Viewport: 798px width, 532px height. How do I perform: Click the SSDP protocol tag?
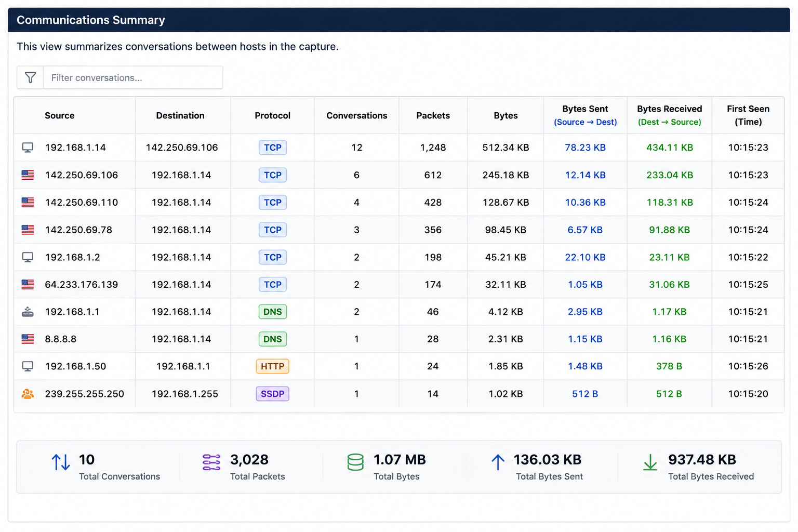273,394
